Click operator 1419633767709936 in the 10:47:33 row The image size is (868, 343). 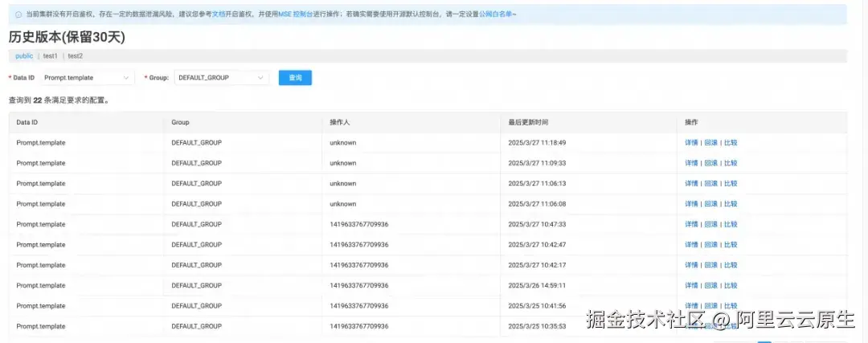coord(358,224)
